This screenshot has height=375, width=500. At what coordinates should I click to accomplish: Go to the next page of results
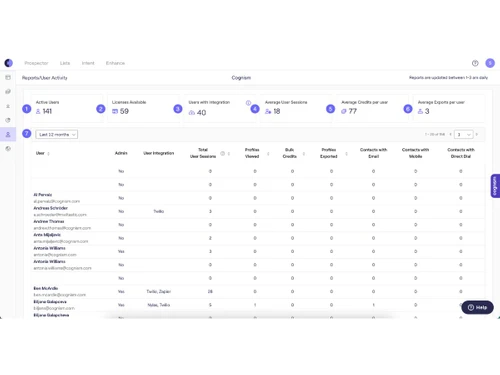[x=477, y=134]
